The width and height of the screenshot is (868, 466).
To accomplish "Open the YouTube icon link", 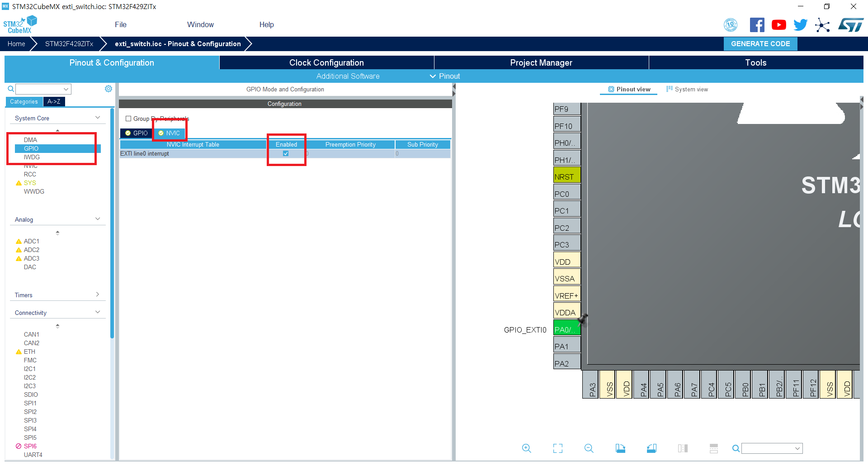I will (778, 25).
